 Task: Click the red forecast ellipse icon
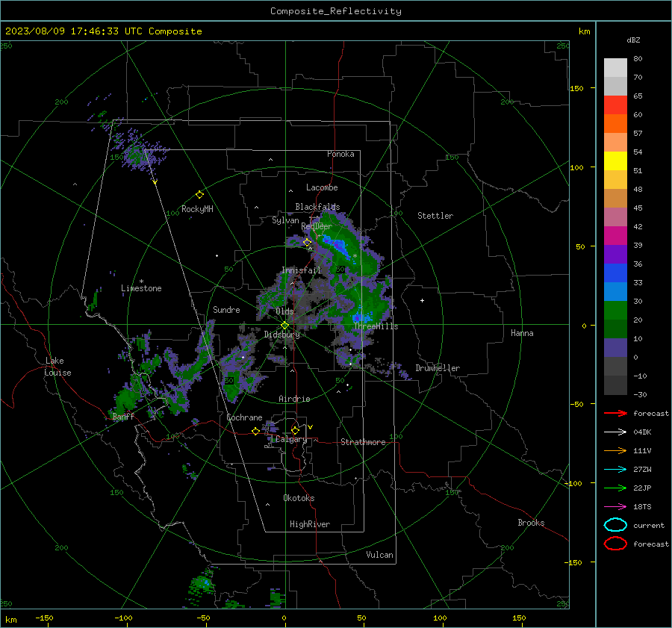[615, 544]
